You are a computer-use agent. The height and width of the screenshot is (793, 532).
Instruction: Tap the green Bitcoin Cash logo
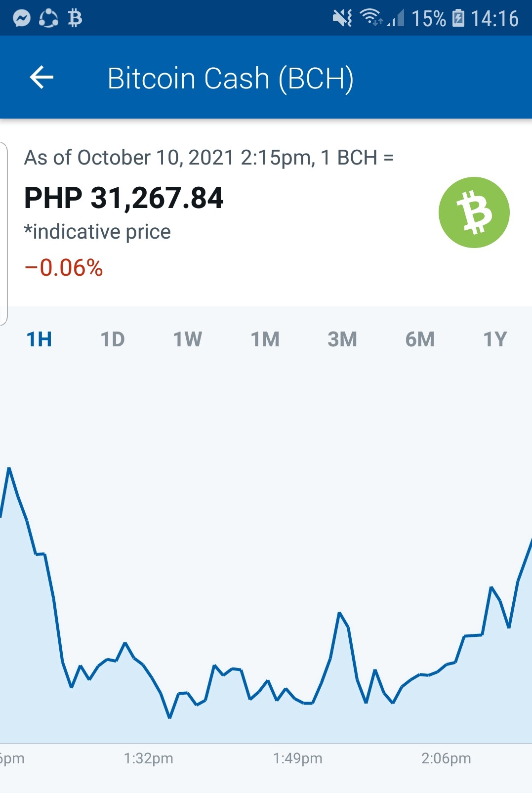point(474,212)
